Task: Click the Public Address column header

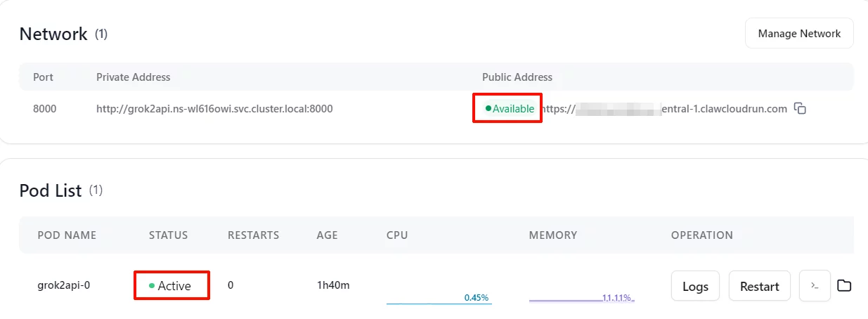Action: 517,77
